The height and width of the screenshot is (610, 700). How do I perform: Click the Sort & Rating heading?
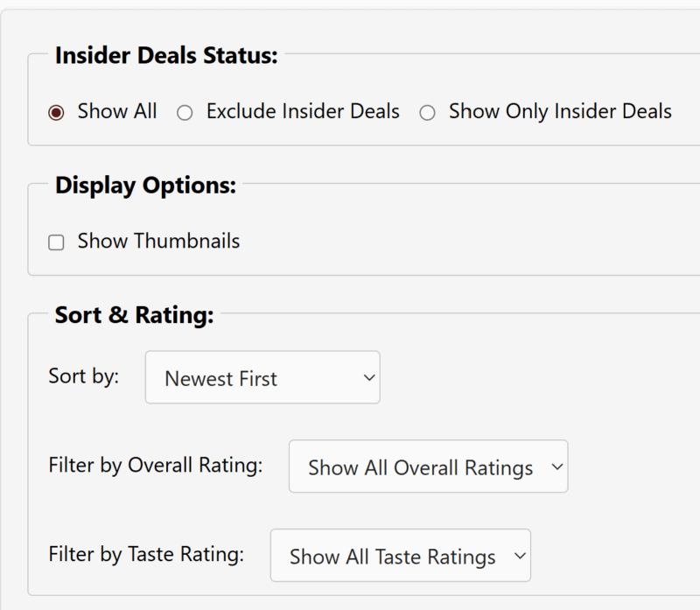(134, 315)
